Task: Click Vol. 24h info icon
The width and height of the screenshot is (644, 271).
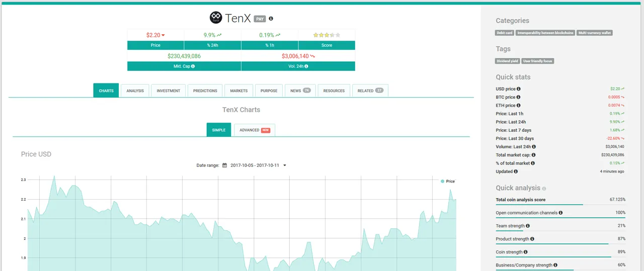Action: [305, 66]
